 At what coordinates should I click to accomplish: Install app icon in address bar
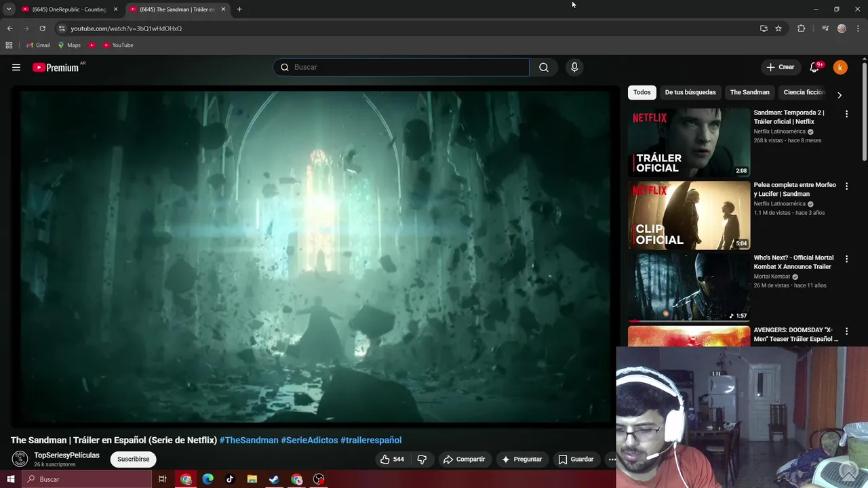764,28
